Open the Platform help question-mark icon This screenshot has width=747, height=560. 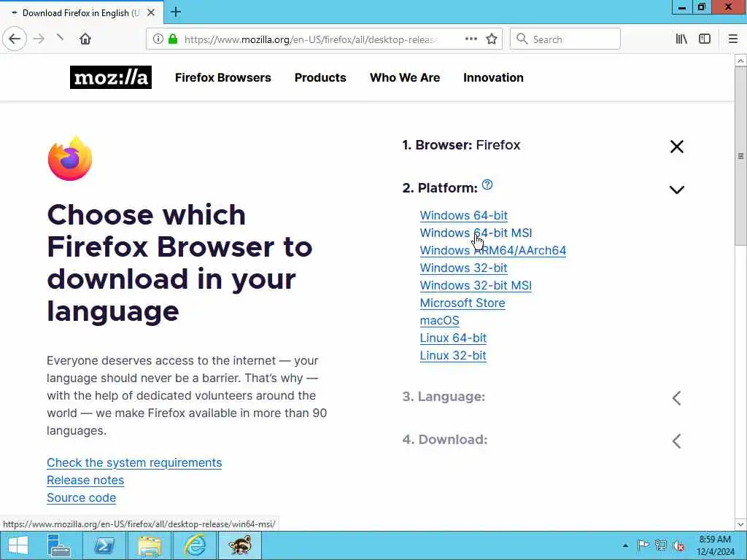point(487,184)
